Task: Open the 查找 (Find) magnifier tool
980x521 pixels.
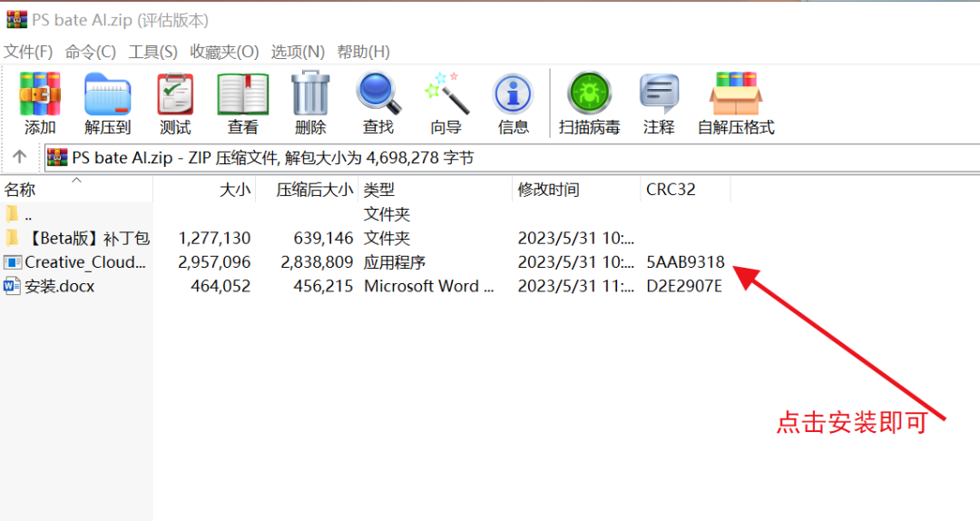Action: (x=378, y=93)
